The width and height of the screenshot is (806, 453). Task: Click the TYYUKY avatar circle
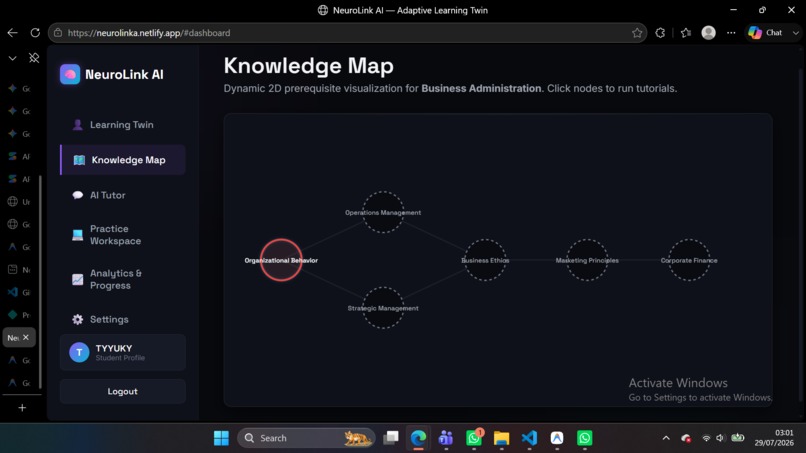79,352
